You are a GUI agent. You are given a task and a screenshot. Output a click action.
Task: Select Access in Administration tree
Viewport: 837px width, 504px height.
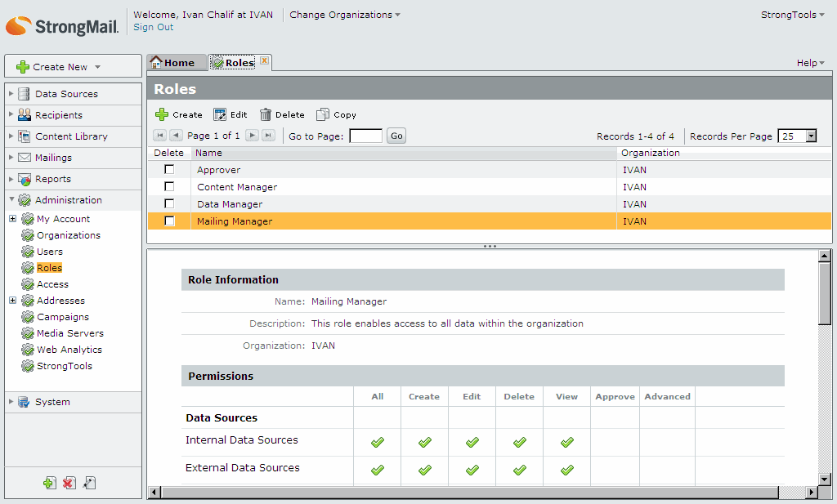52,284
